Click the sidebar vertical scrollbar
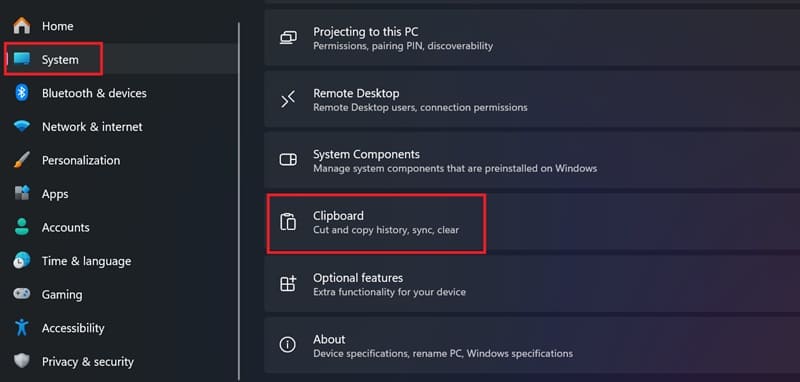 tap(239, 201)
